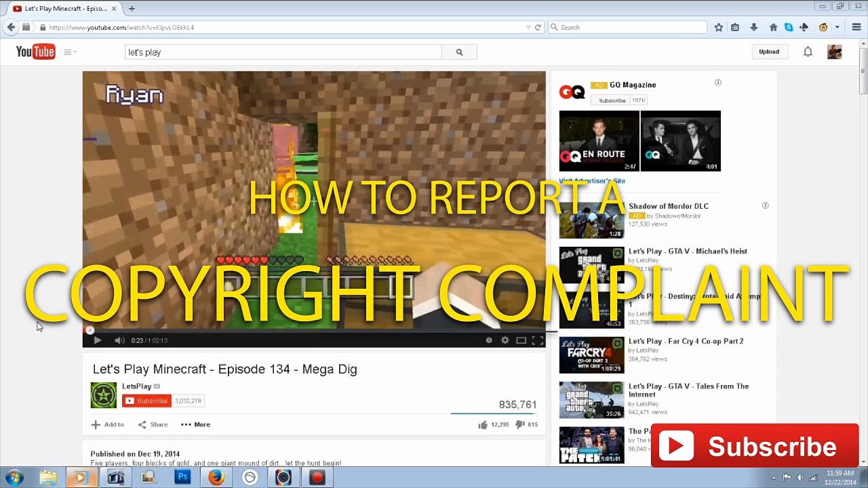Bookmark this page with the star icon
The height and width of the screenshot is (488, 868).
click(719, 27)
